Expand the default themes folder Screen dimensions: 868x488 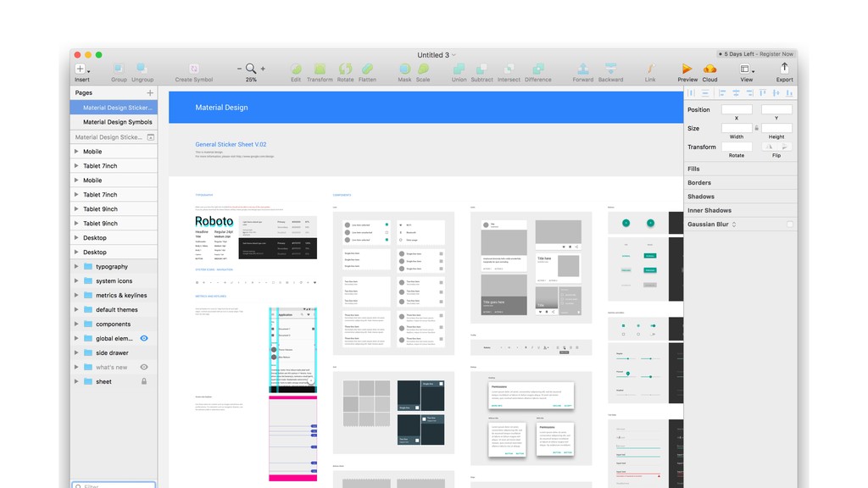(x=76, y=309)
